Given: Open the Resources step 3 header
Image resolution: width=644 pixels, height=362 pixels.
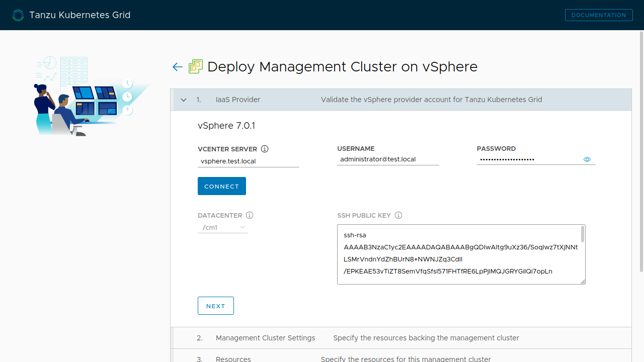Looking at the screenshot, I should point(401,355).
